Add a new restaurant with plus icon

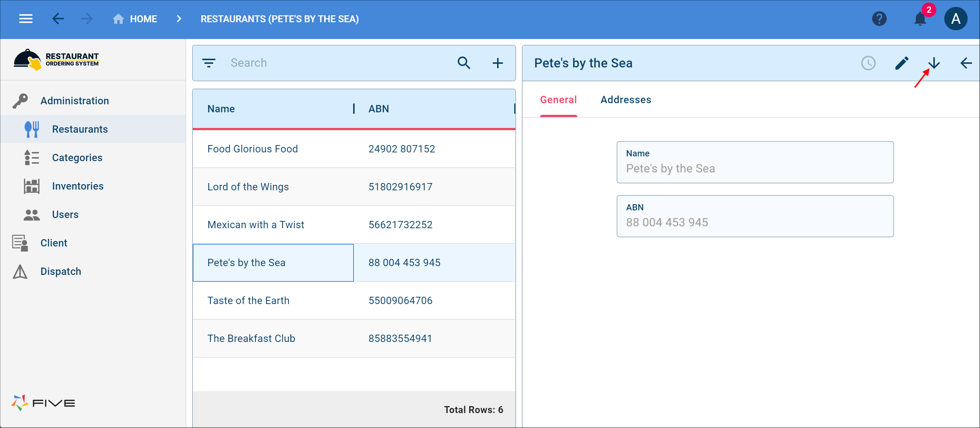click(497, 63)
